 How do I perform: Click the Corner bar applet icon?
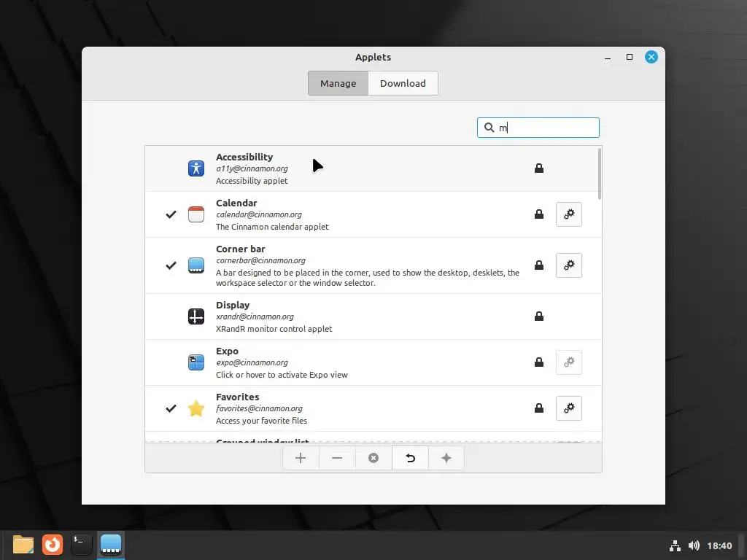[196, 265]
